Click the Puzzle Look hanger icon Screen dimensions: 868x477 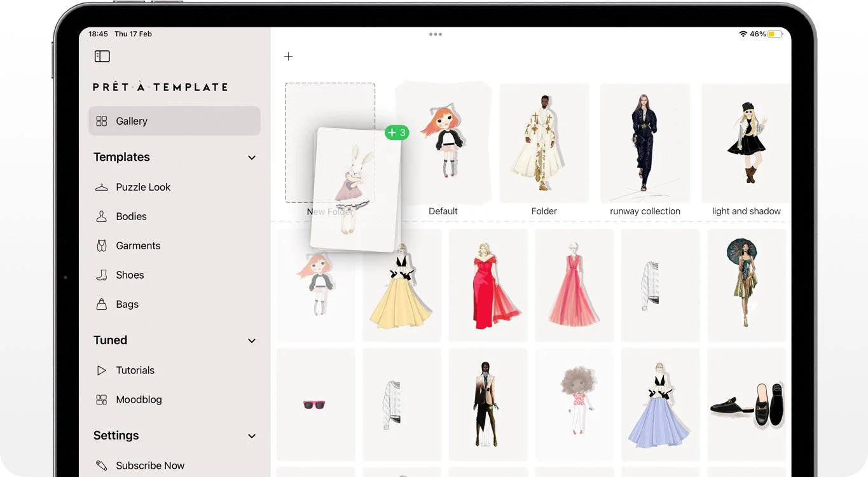pyautogui.click(x=102, y=187)
